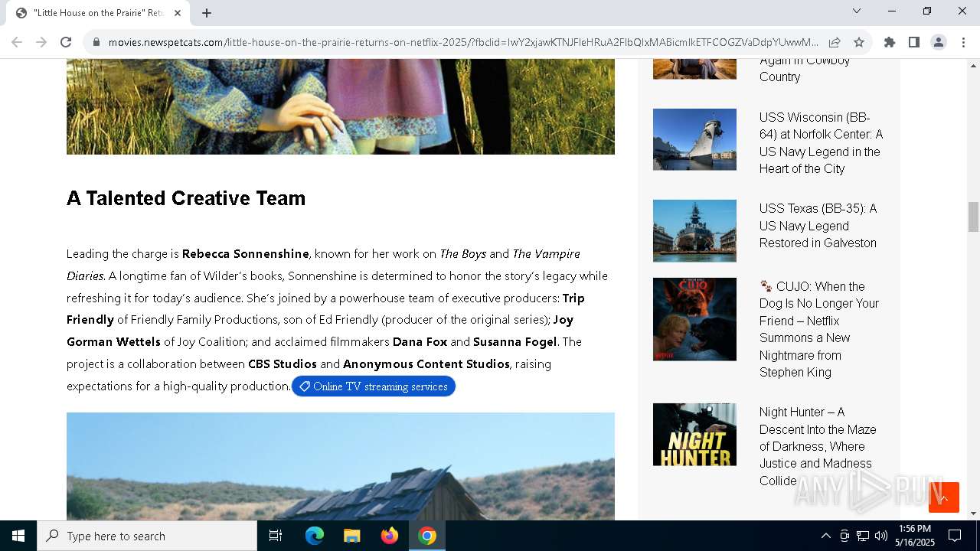Open the site info lock icon
This screenshot has height=551, width=980.
[96, 42]
